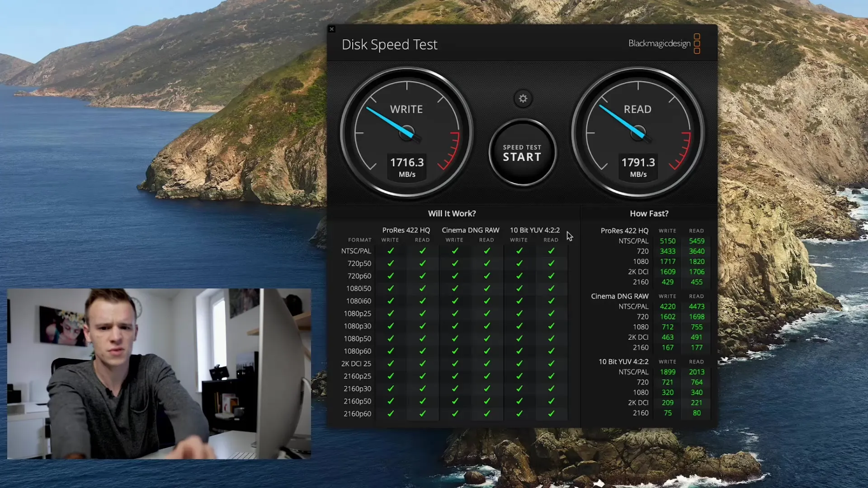Click ProRes read checkmark in 720p50 row
Screen dimensions: 868x488
click(x=422, y=263)
